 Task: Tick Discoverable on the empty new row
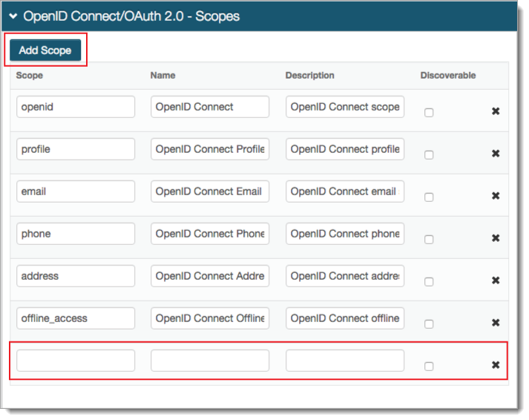point(429,367)
